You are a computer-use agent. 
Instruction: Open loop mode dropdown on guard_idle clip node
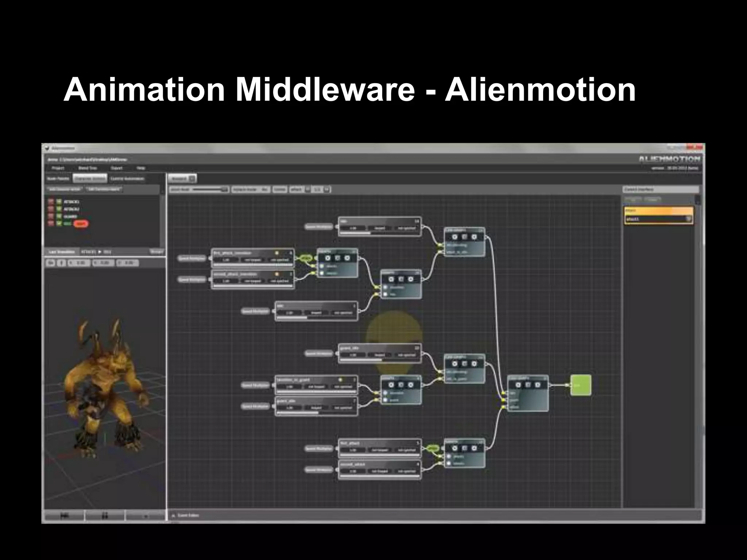point(380,355)
